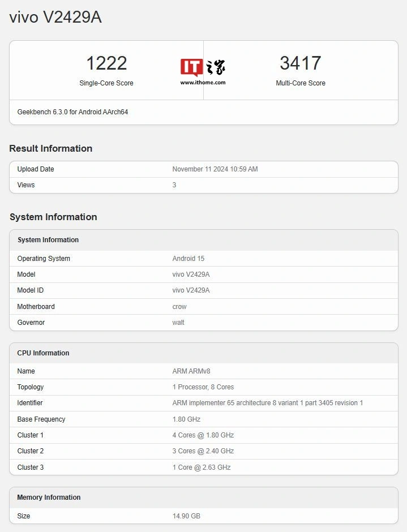Click the Governor value walt
The image size is (407, 532).
click(178, 323)
